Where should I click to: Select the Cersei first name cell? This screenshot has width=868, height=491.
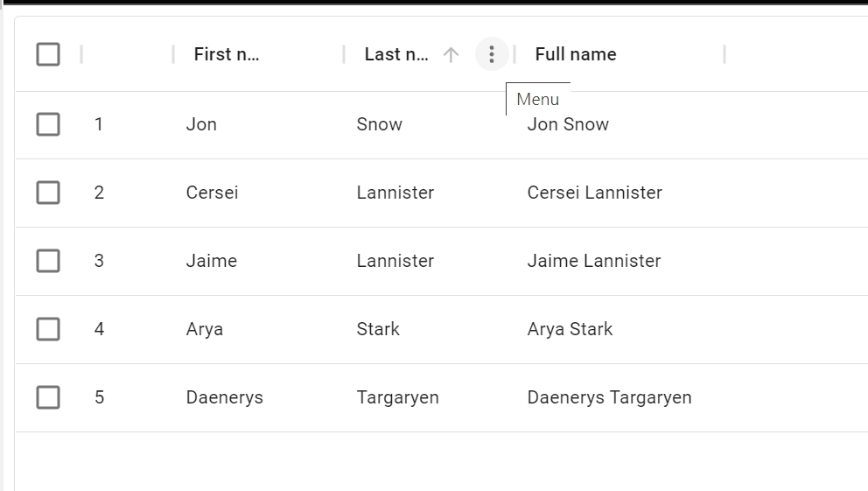(212, 193)
